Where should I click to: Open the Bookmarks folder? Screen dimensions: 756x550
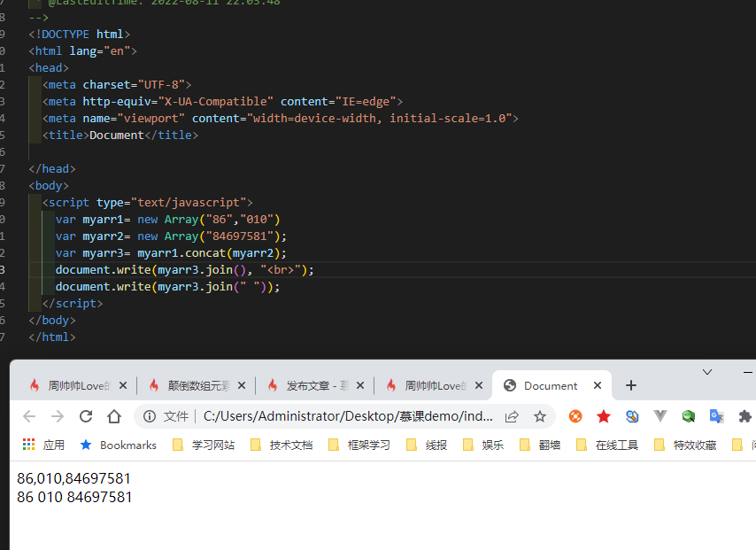click(119, 445)
